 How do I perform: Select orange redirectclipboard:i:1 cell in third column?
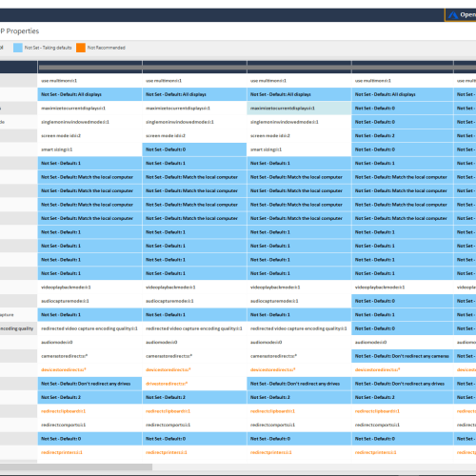pyautogui.click(x=299, y=411)
